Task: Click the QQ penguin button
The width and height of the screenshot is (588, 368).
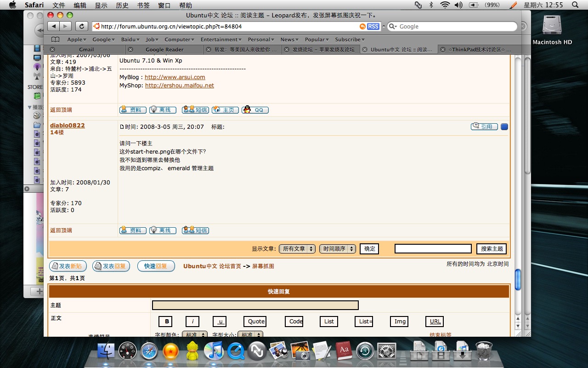Action: tap(255, 110)
